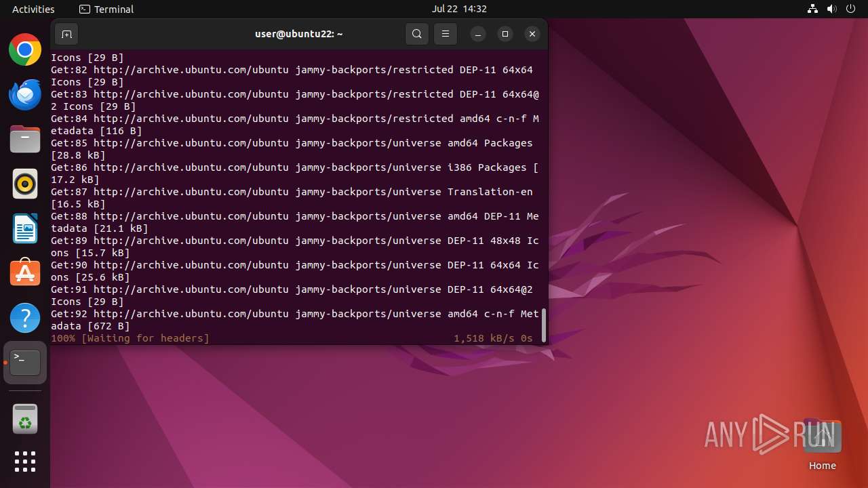
Task: Click the Get:86 output line
Action: (x=295, y=174)
